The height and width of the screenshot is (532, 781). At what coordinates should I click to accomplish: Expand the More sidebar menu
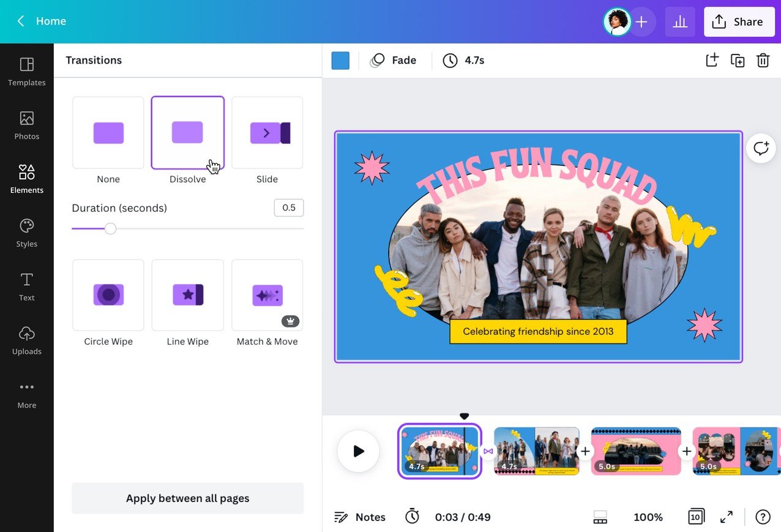26,394
